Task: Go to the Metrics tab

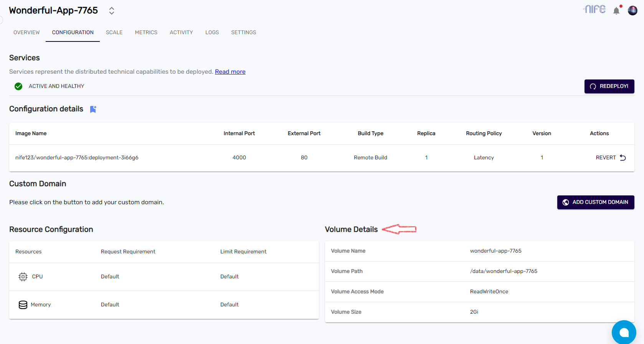Action: tap(146, 33)
